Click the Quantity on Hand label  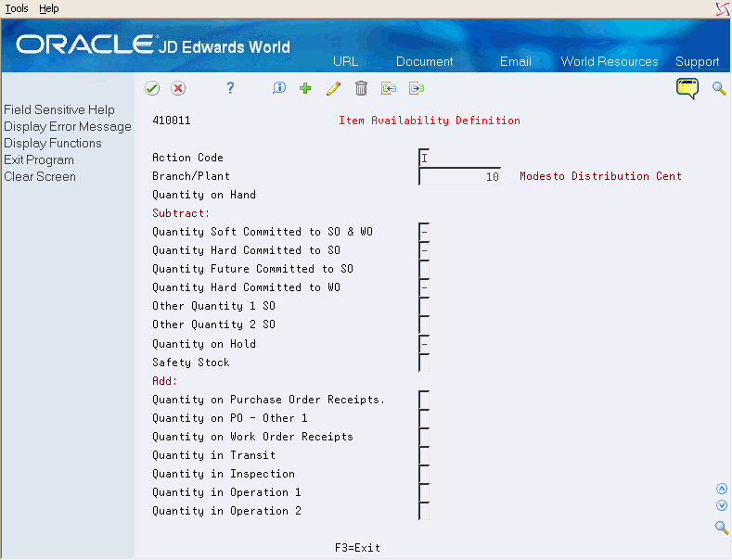(204, 195)
